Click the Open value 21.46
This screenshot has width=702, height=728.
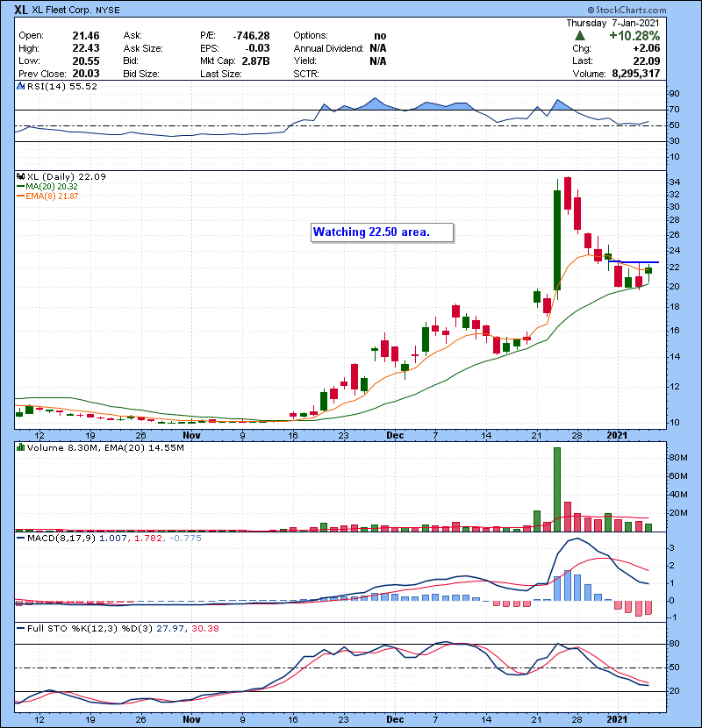[x=86, y=36]
